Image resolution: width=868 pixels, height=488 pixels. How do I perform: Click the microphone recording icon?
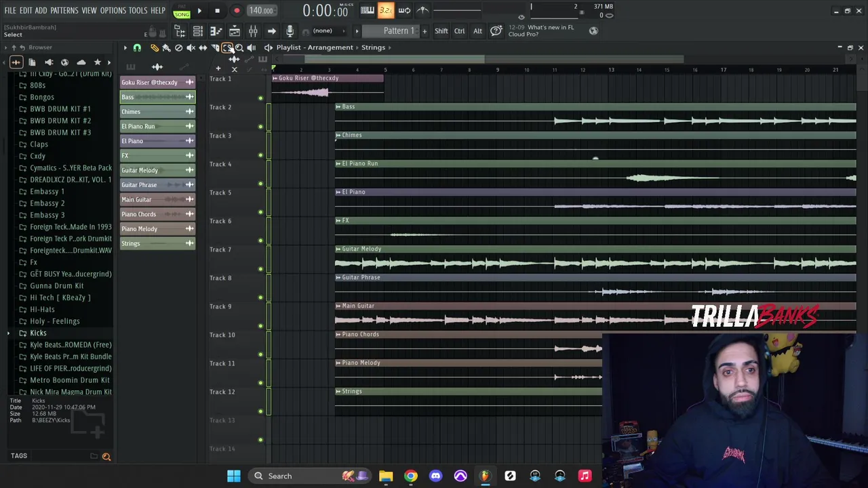coord(290,30)
